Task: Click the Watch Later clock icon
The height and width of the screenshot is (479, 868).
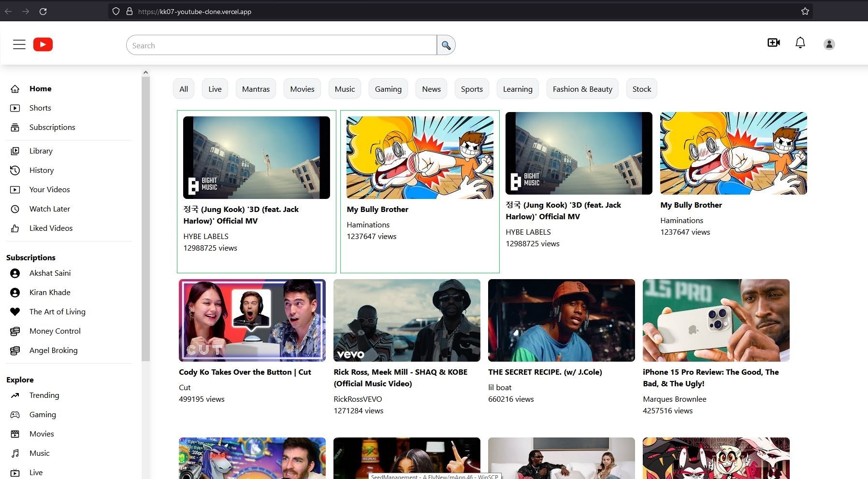Action: coord(15,209)
